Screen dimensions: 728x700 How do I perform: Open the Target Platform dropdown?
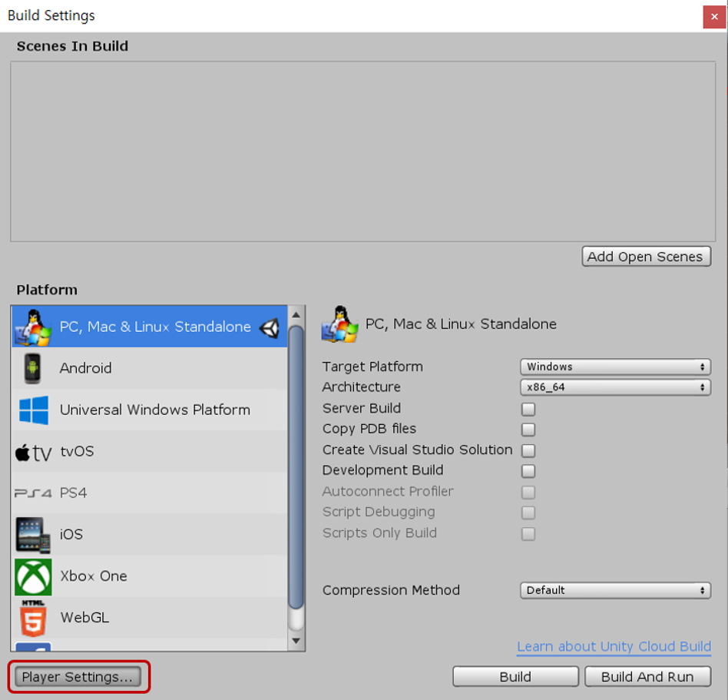(x=615, y=367)
